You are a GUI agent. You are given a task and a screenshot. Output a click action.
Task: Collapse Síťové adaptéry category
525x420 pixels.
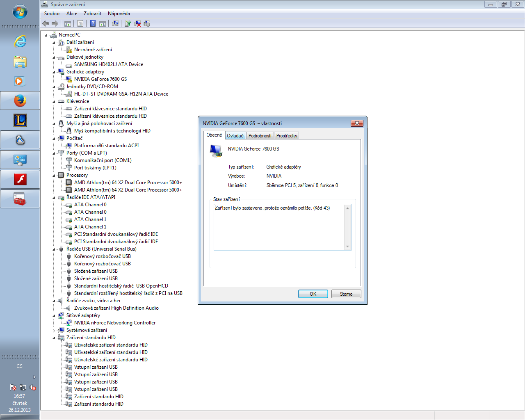coord(54,316)
